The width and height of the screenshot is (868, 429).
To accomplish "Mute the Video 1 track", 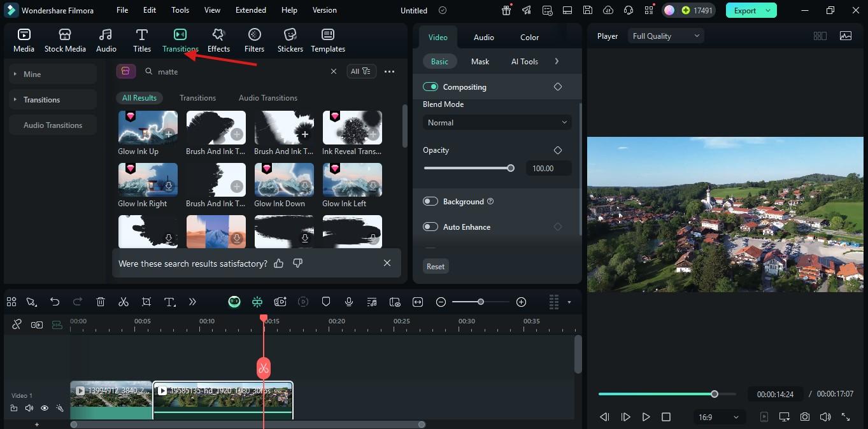I will [29, 408].
